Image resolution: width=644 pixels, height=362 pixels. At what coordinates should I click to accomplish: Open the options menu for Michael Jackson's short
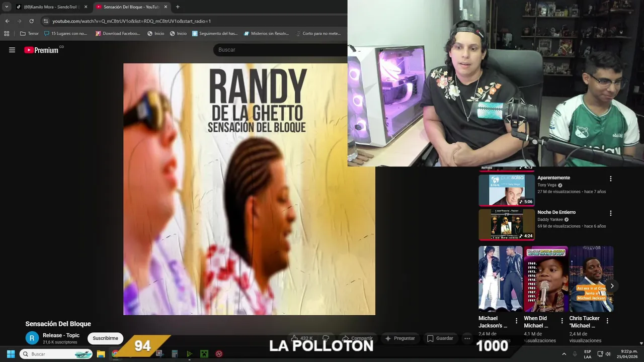point(516,321)
